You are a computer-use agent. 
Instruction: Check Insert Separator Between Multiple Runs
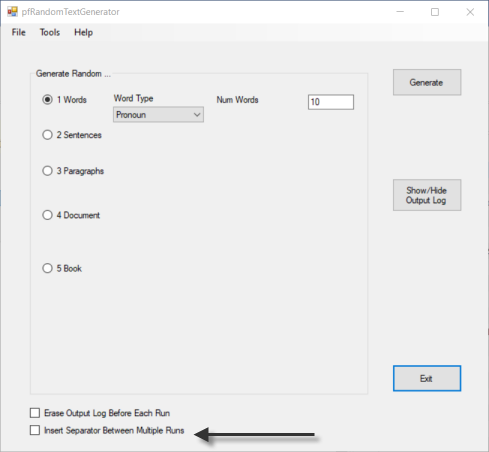pyautogui.click(x=35, y=430)
